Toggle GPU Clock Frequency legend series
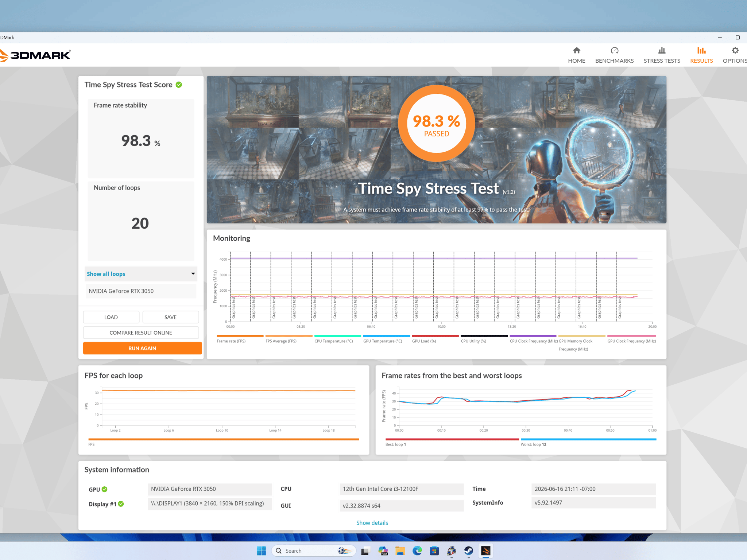 coord(631,339)
